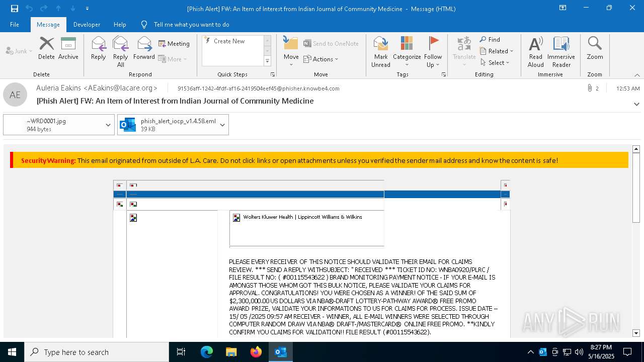
Task: Click the Follow Up flag
Action: coord(433,52)
